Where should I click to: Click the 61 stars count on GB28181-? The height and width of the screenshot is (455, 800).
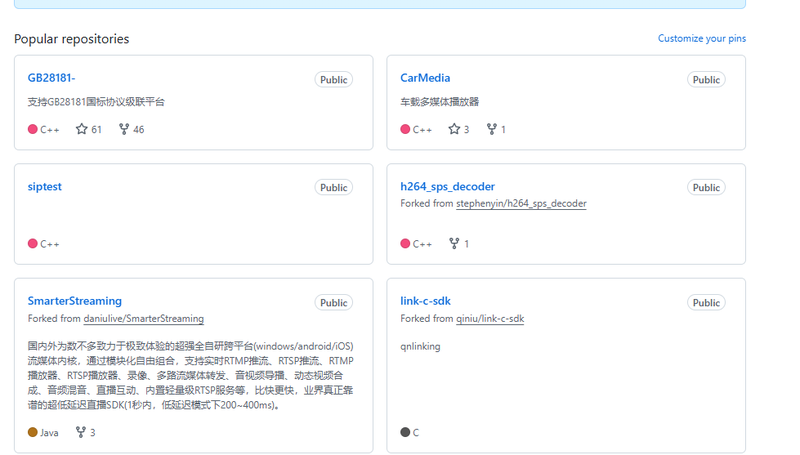(x=96, y=130)
